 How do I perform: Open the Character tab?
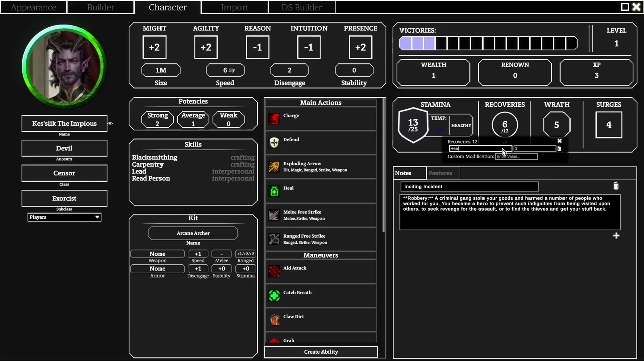168,7
